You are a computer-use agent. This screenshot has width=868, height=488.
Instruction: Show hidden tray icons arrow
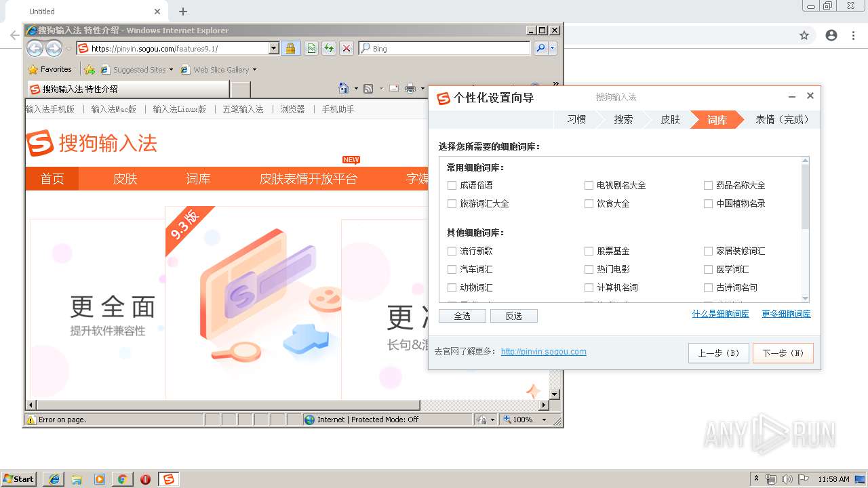coord(756,479)
